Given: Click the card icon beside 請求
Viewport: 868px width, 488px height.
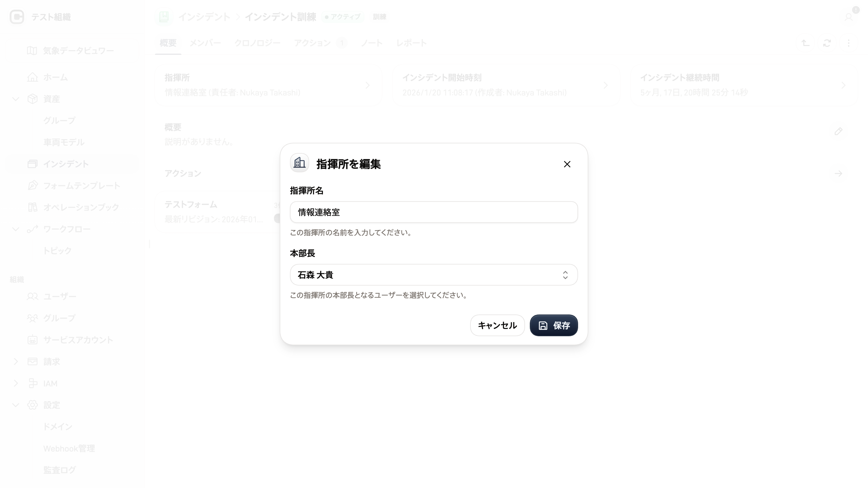Looking at the screenshot, I should (x=32, y=361).
